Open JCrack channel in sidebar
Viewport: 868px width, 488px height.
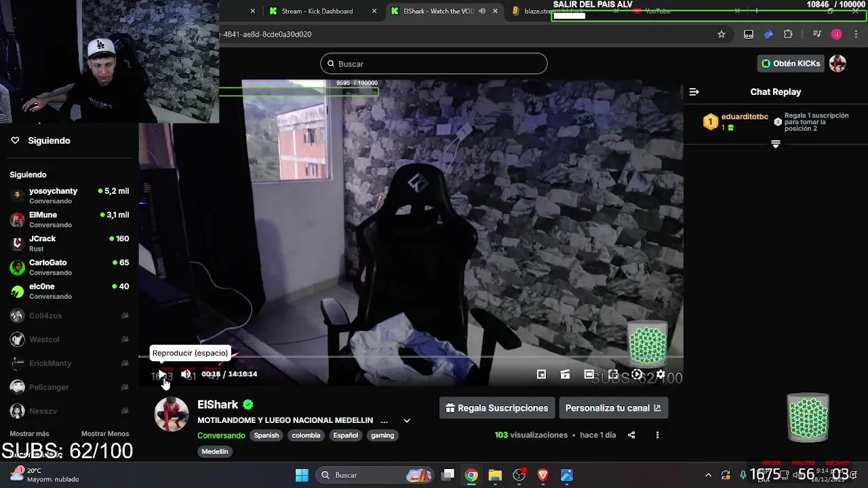coord(69,243)
